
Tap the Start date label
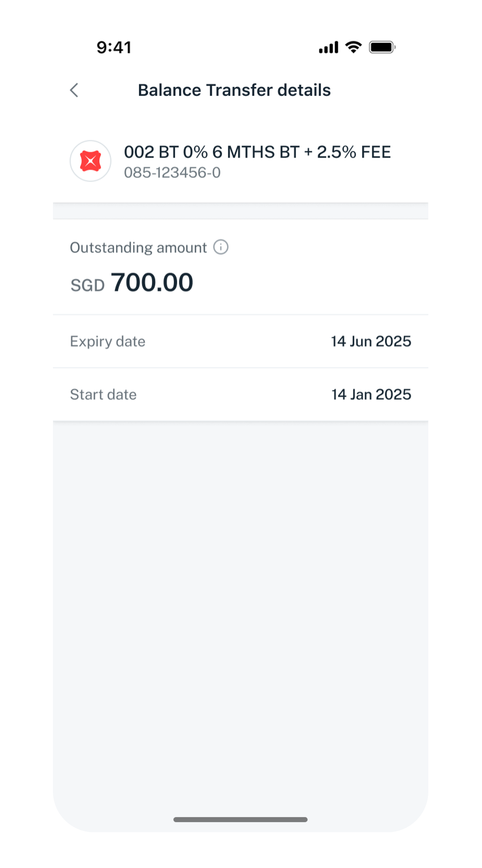coord(103,395)
